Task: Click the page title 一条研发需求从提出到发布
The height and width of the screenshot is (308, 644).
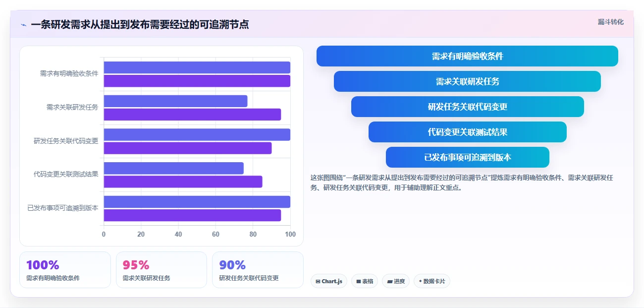Action: (x=140, y=24)
